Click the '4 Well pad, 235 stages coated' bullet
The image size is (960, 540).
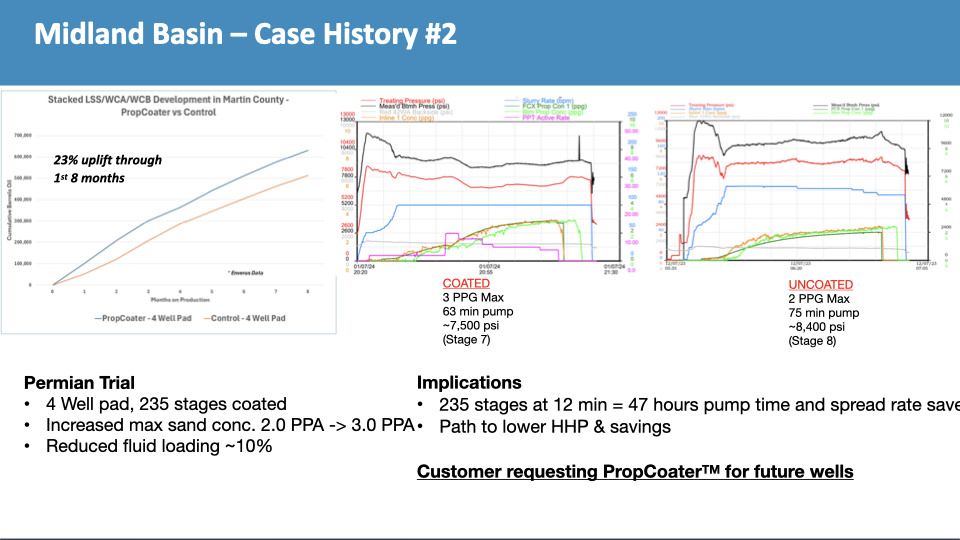(166, 404)
